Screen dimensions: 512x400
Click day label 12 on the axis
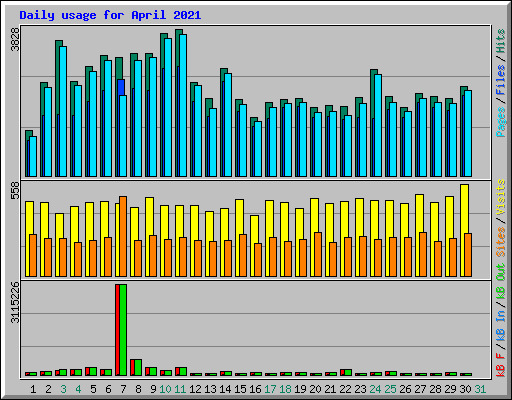pos(195,389)
